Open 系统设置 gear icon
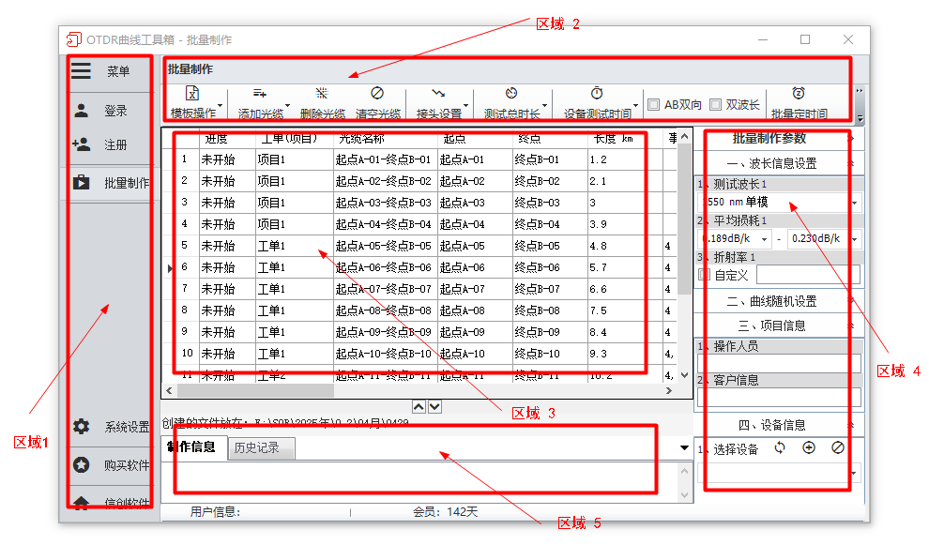Viewport: 929px width, 560px height. (82, 427)
